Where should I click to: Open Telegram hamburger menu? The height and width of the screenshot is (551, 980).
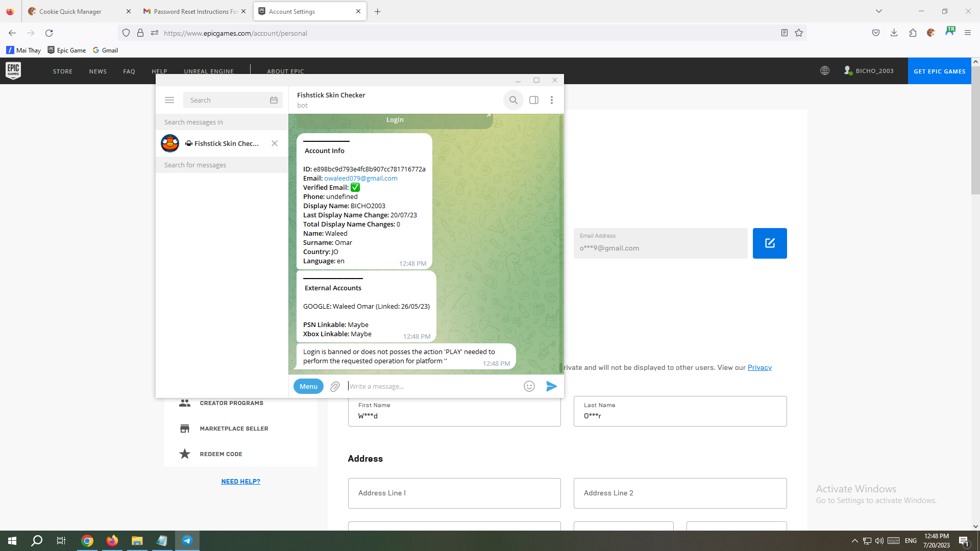coord(169,100)
